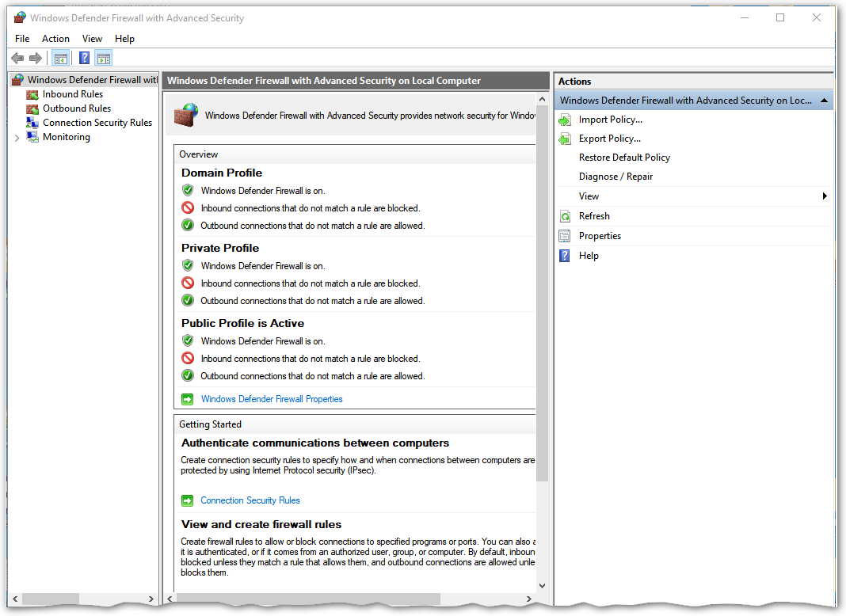This screenshot has height=616, width=846.
Task: Click the blue Help toolbar icon
Action: [84, 59]
